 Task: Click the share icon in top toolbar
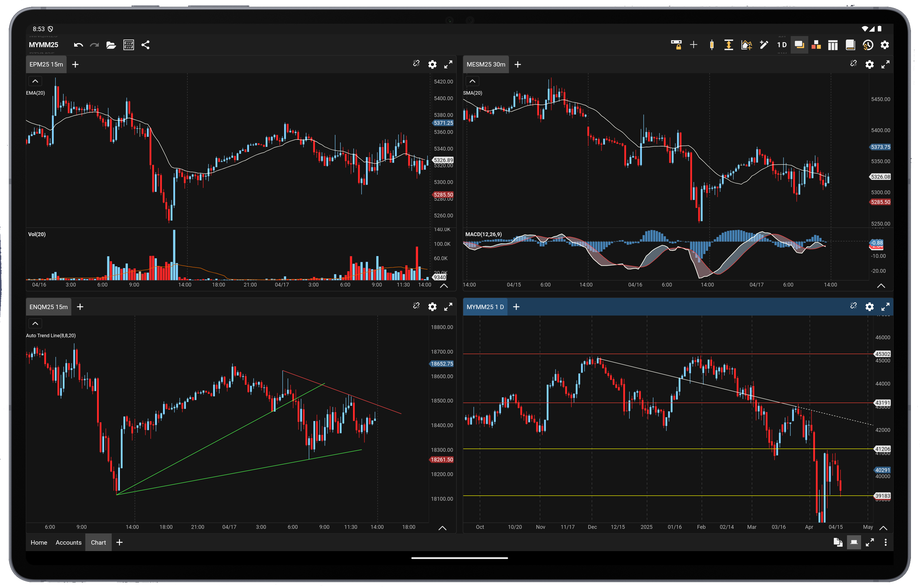[146, 45]
